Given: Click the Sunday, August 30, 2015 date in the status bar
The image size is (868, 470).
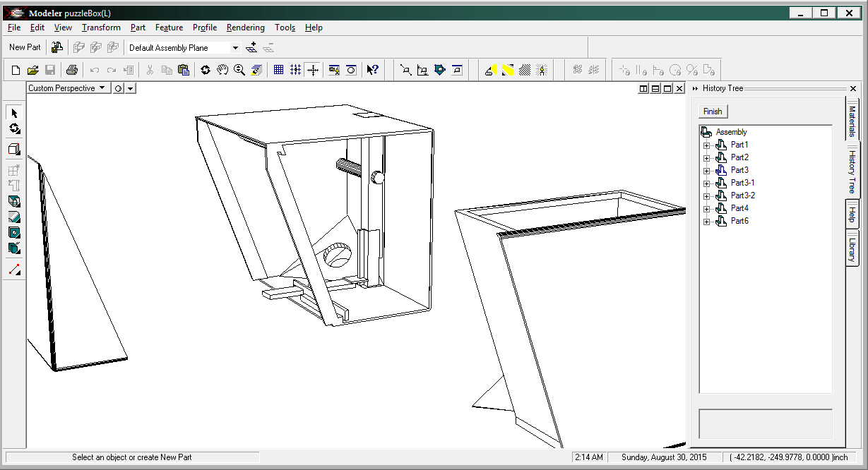Looking at the screenshot, I should (x=664, y=457).
